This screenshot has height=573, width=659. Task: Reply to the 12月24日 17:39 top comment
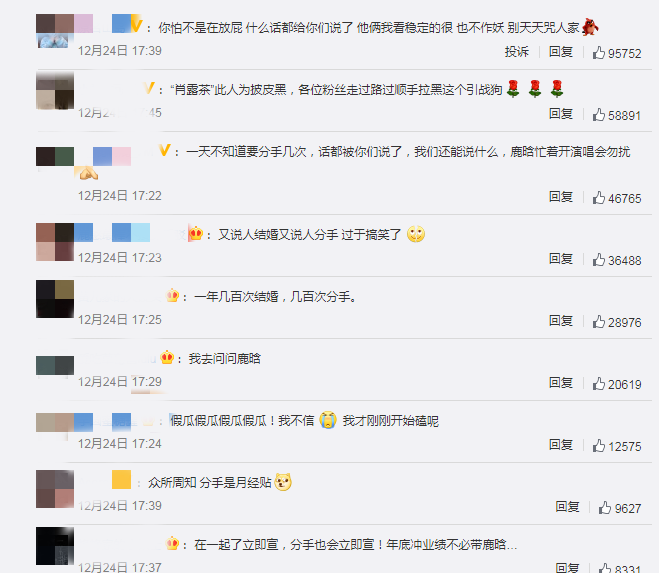click(x=561, y=52)
